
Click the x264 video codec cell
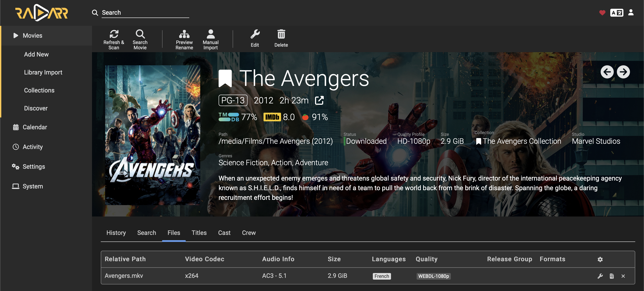coord(191,276)
